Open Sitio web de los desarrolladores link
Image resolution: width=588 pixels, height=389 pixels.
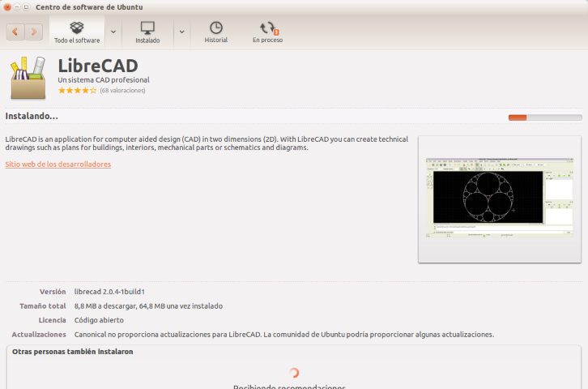click(58, 165)
